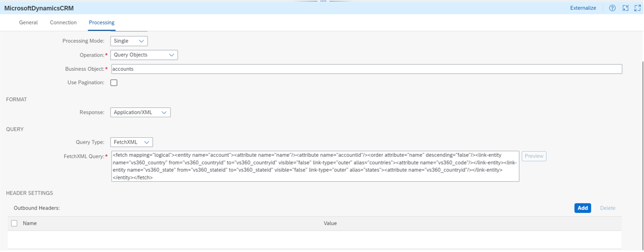Click the panel drag handle at top
The width and height of the screenshot is (644, 252).
pos(322,1)
